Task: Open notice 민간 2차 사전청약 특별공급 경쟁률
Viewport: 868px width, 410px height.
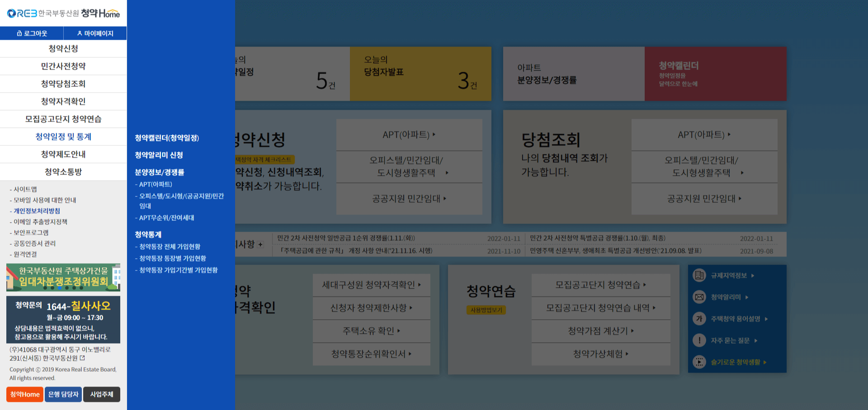Action: tap(598, 238)
